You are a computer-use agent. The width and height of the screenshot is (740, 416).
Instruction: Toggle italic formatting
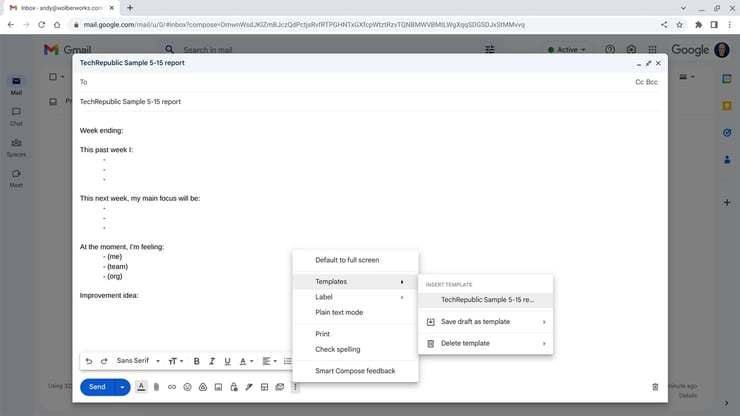click(x=212, y=361)
